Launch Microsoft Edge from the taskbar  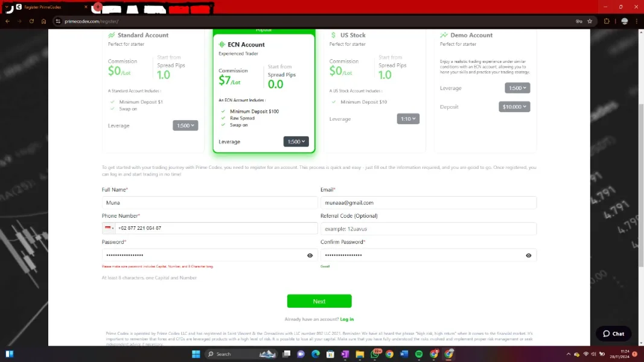pos(316,354)
